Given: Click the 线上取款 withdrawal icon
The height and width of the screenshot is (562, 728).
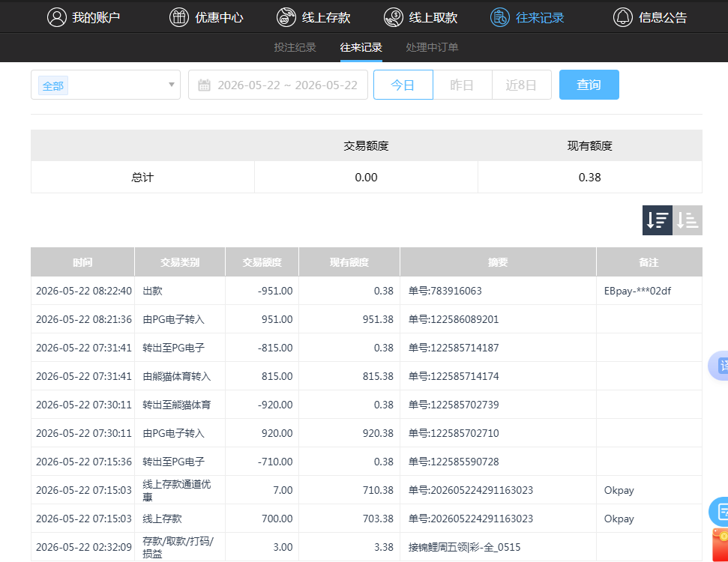Looking at the screenshot, I should tap(394, 18).
